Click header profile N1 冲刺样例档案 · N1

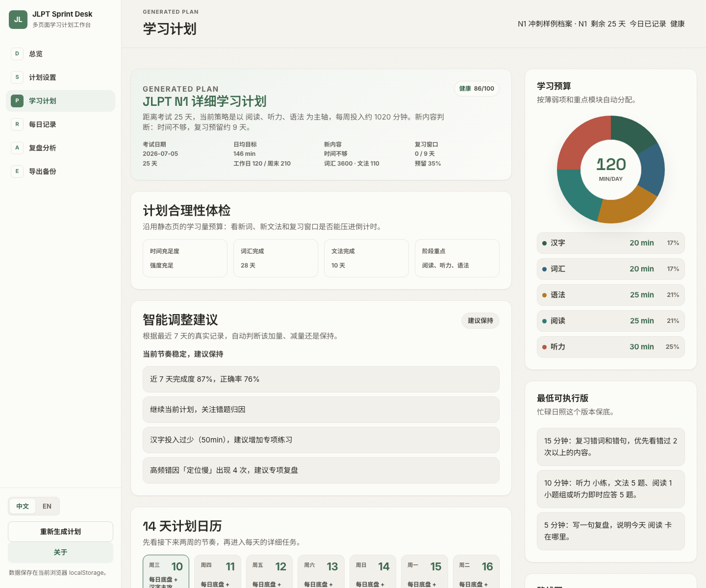[552, 24]
